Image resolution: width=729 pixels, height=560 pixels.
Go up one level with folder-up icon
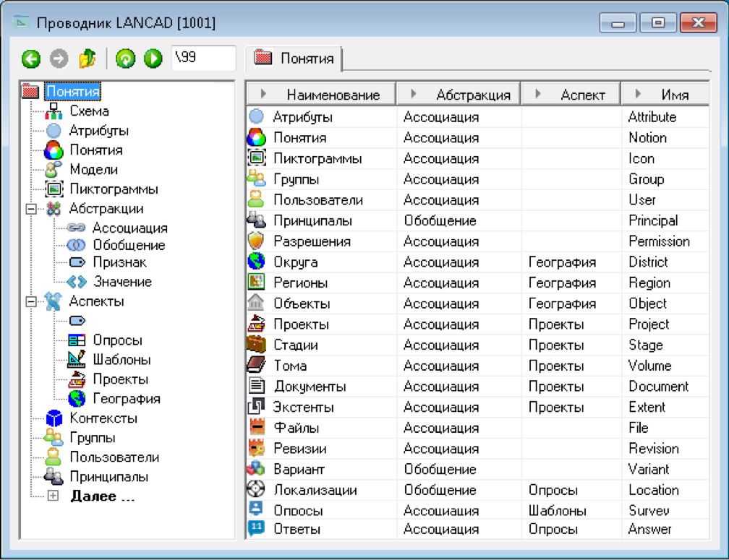87,59
